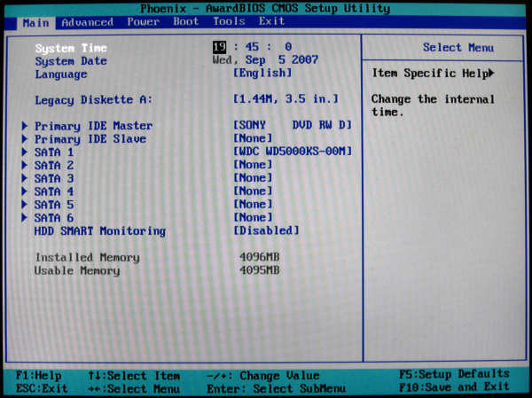Click the F5:Setup Defaults hint
Image resolution: width=532 pixels, height=398 pixels.
[x=454, y=374]
